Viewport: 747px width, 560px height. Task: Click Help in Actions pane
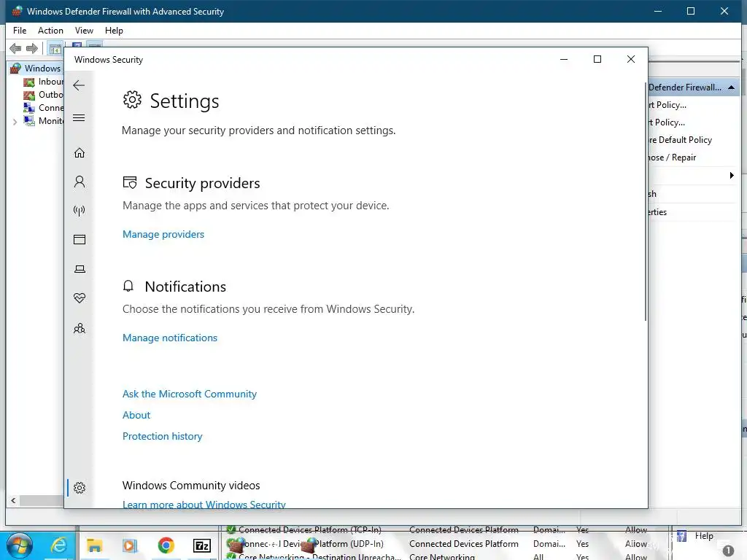(x=704, y=536)
